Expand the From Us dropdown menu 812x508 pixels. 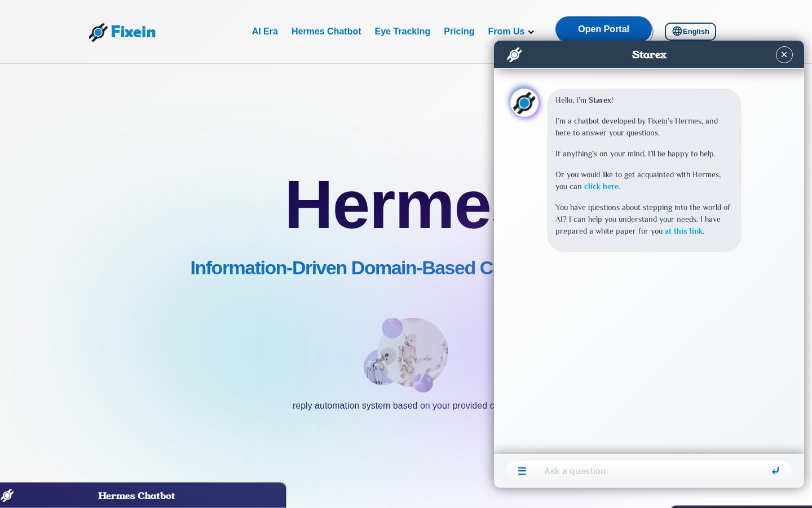coord(511,32)
